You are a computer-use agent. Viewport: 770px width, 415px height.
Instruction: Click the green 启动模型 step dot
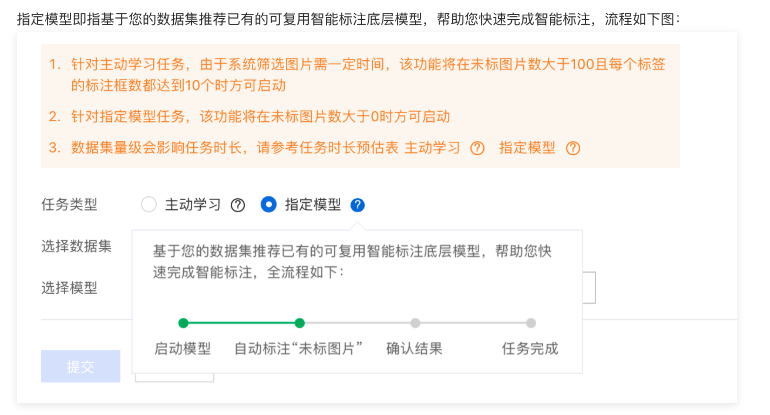coord(183,323)
